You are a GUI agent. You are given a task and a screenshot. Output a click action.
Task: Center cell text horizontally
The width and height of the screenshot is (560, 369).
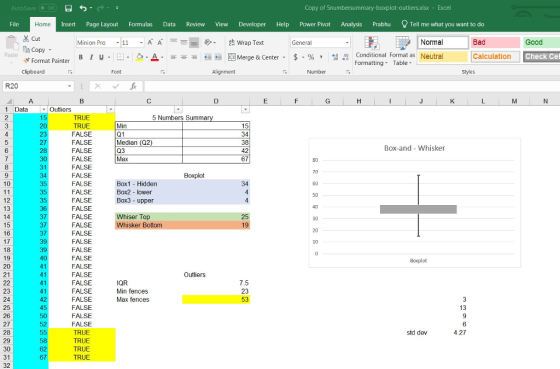[x=184, y=57]
